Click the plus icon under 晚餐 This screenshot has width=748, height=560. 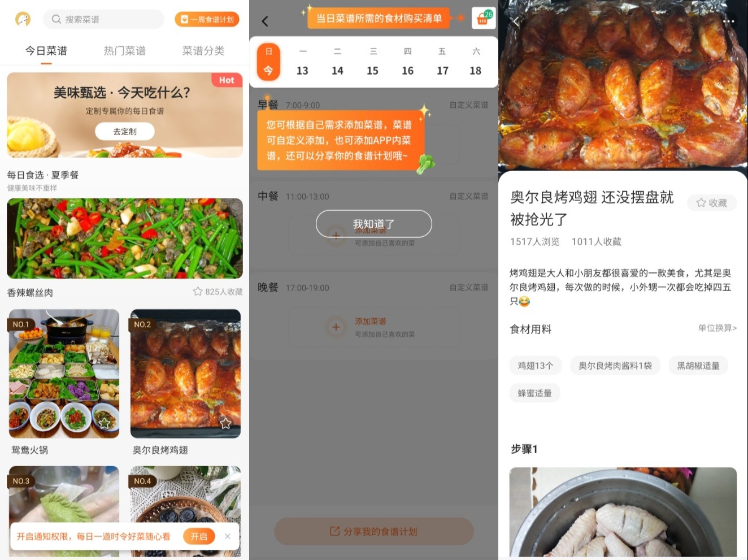tap(336, 327)
